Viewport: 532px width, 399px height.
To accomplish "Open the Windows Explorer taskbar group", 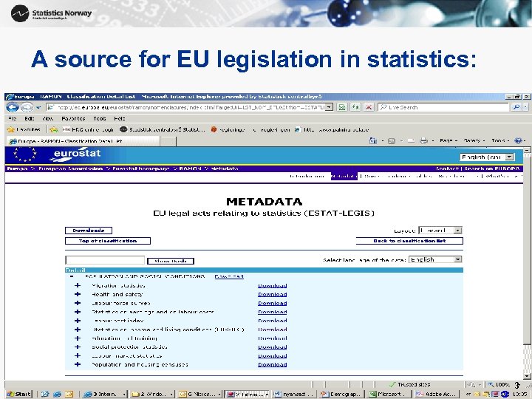I will click(153, 394).
